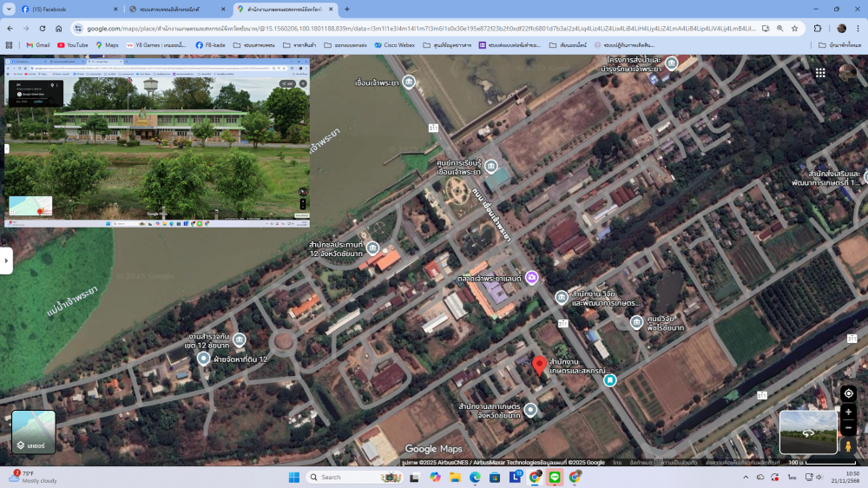Click the purple Chao Phraya Land market marker
The image size is (868, 488).
point(531,278)
